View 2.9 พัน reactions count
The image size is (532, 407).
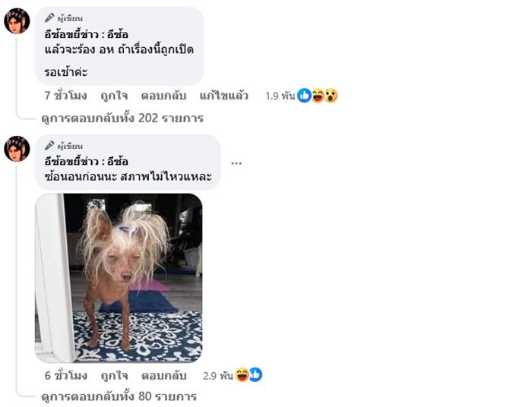[x=218, y=375]
